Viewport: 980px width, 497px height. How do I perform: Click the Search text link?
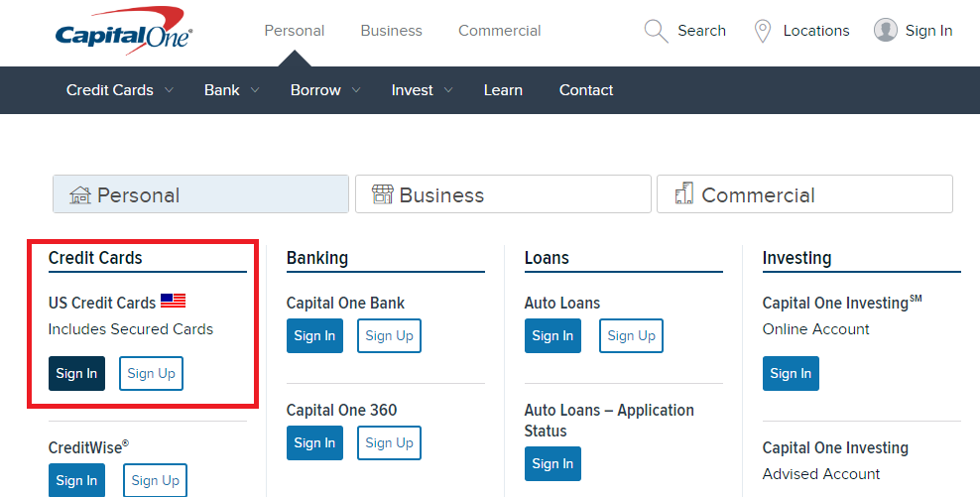tap(702, 31)
